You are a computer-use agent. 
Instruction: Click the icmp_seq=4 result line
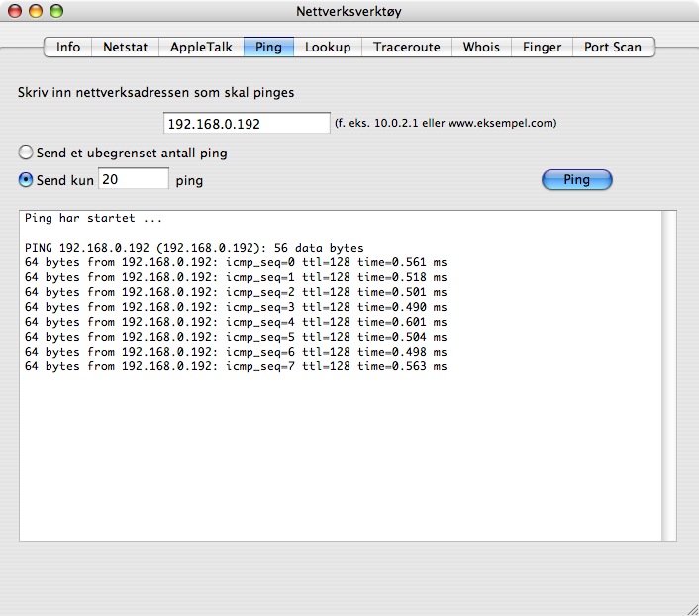click(236, 322)
